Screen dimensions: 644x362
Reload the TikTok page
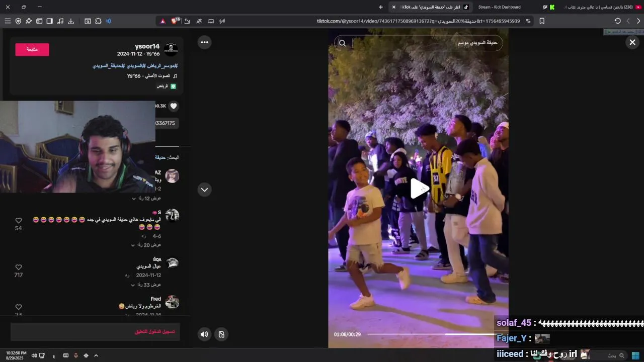tap(617, 21)
